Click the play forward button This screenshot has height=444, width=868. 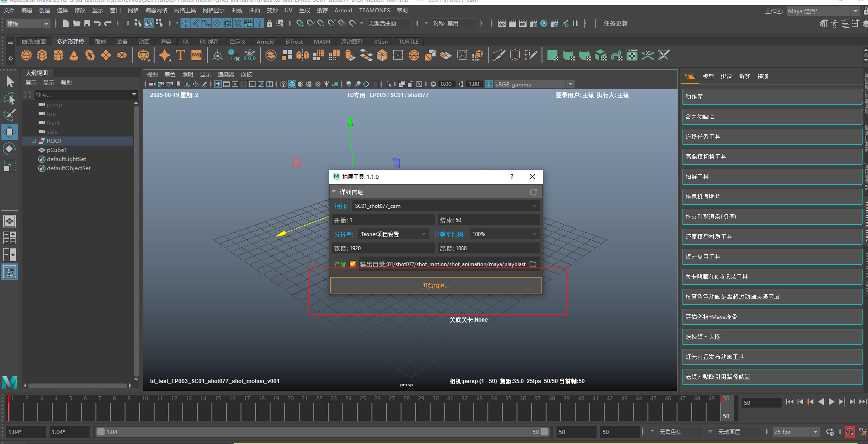click(832, 402)
